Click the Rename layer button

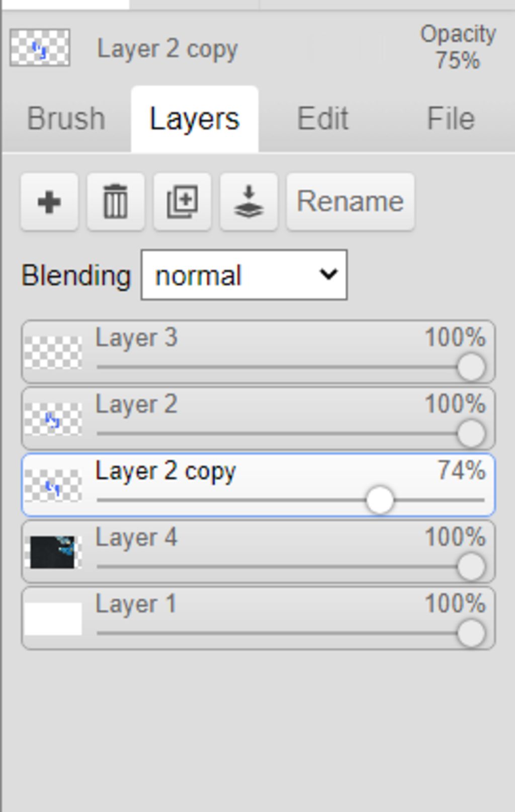(350, 202)
